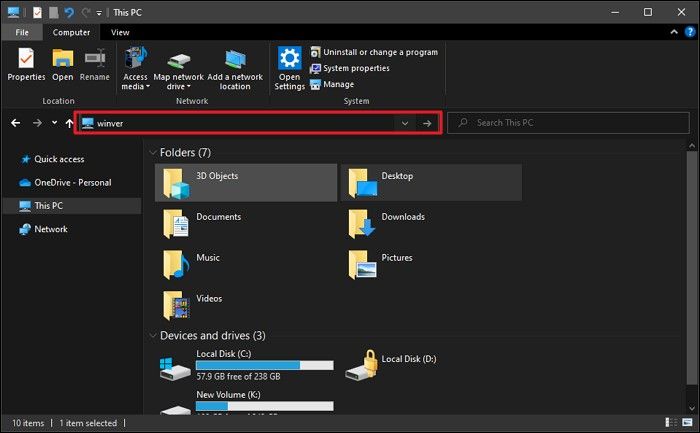Go back with the back arrow

pos(16,123)
